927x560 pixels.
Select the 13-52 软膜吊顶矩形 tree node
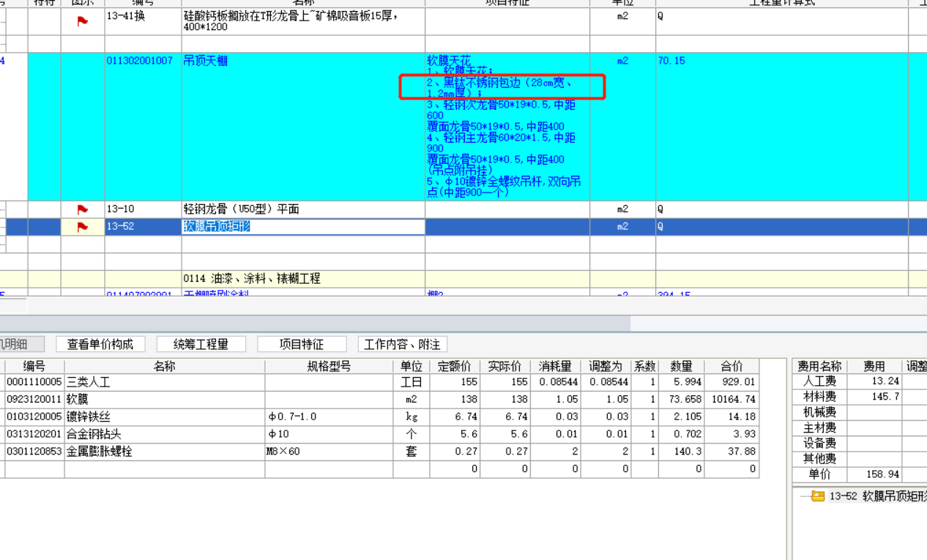pyautogui.click(x=877, y=496)
